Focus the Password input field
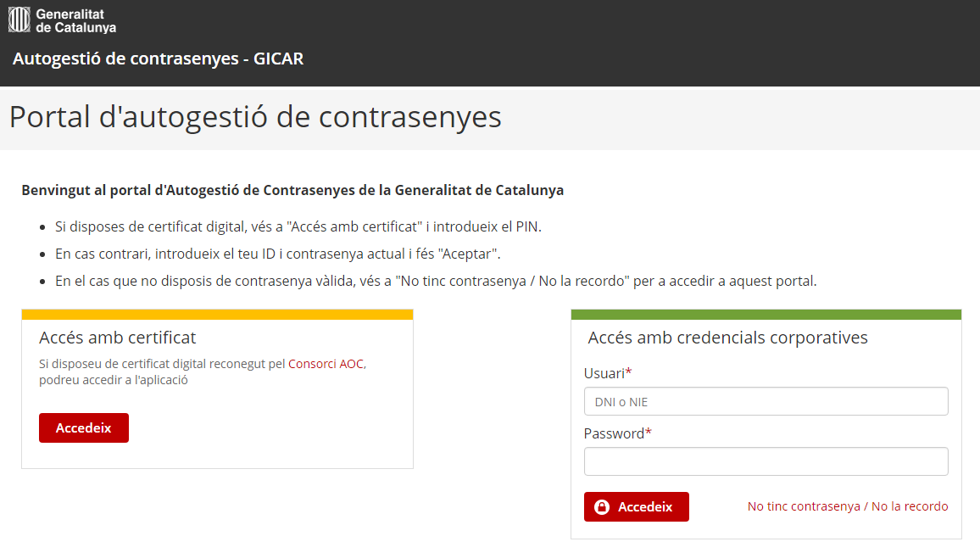Viewport: 980px width, 553px height. [x=766, y=461]
